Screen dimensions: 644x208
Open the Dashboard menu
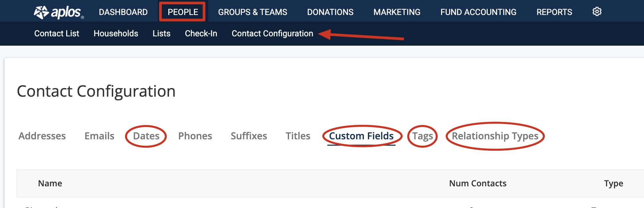coord(123,12)
